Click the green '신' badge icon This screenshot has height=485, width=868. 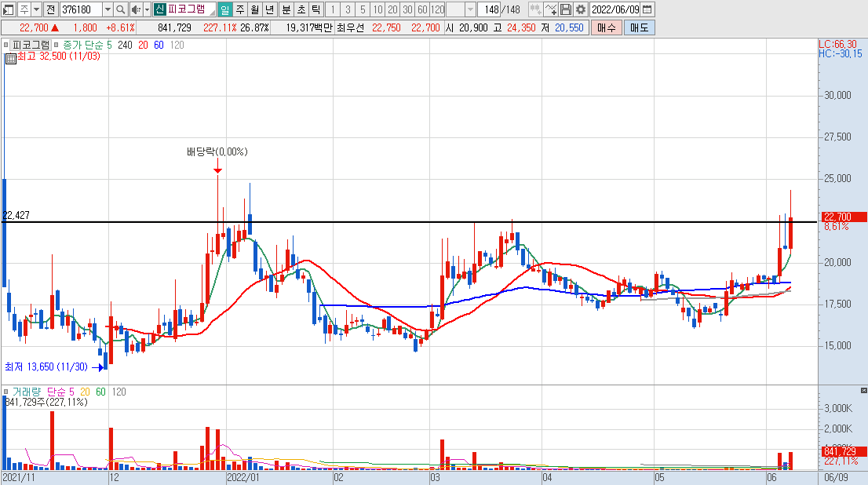coord(159,9)
